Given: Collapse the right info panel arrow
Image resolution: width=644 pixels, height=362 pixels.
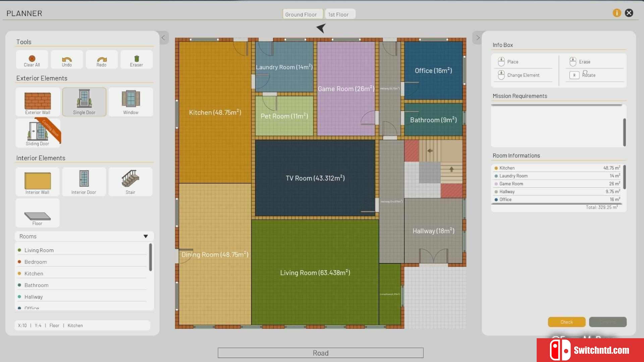Looking at the screenshot, I should point(478,38).
